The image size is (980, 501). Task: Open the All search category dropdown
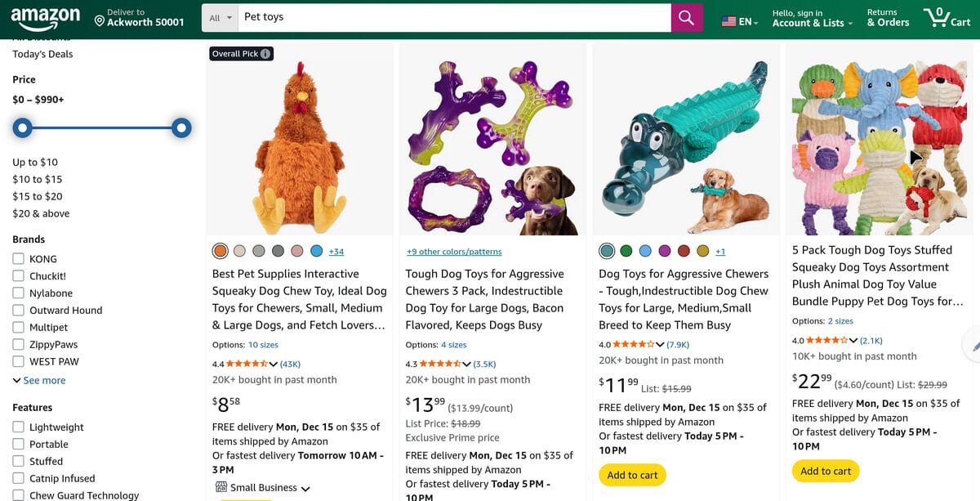(x=219, y=16)
